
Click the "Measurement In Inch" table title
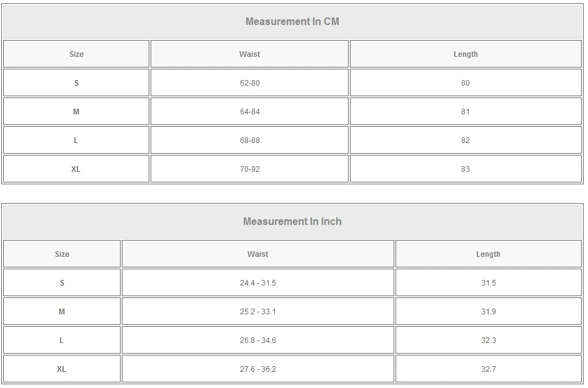[292, 222]
